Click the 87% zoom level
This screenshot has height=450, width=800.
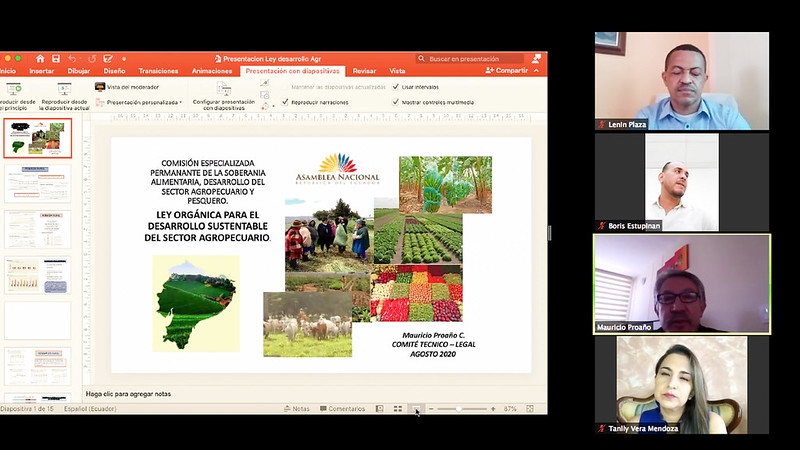tap(510, 409)
